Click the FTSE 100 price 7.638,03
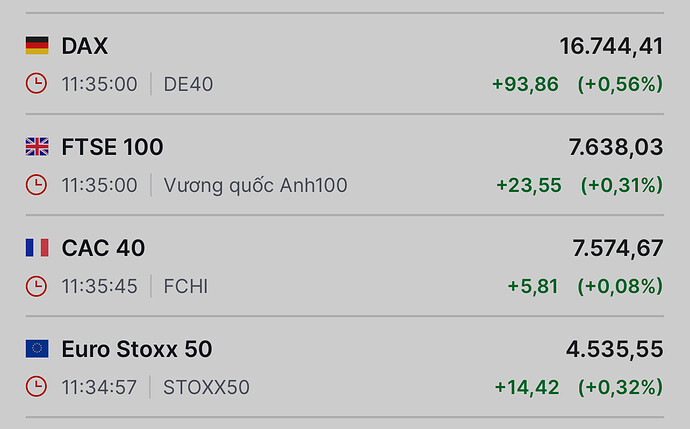This screenshot has width=690, height=429. pos(616,147)
